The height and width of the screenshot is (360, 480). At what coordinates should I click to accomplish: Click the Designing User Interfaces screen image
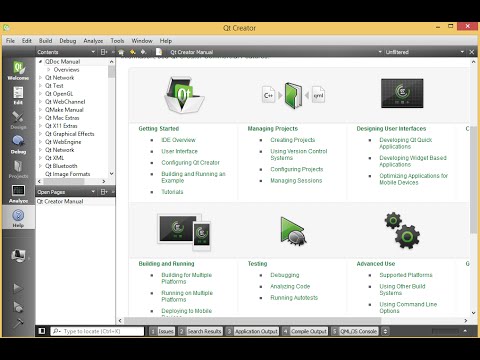point(402,93)
